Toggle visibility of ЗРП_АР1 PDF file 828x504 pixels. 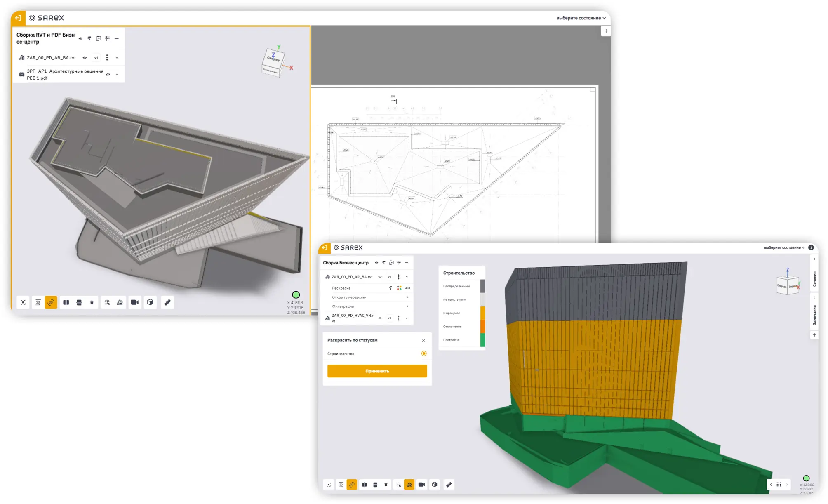pyautogui.click(x=108, y=75)
